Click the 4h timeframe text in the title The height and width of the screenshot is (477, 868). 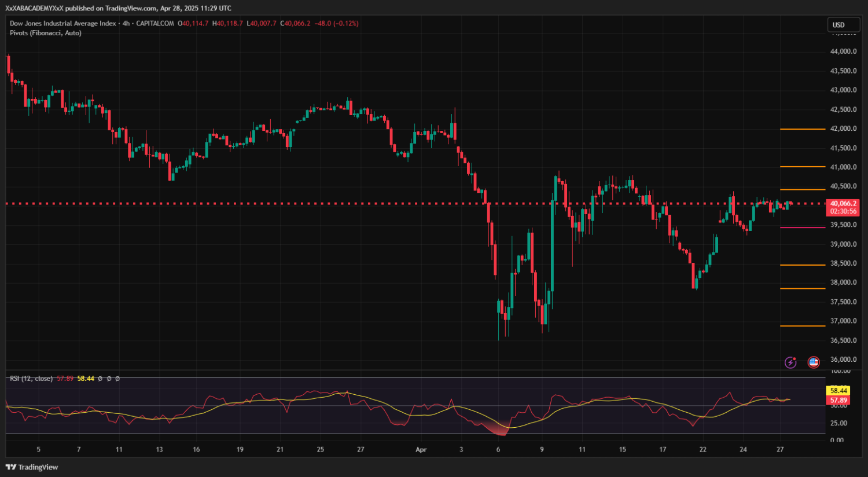[126, 24]
